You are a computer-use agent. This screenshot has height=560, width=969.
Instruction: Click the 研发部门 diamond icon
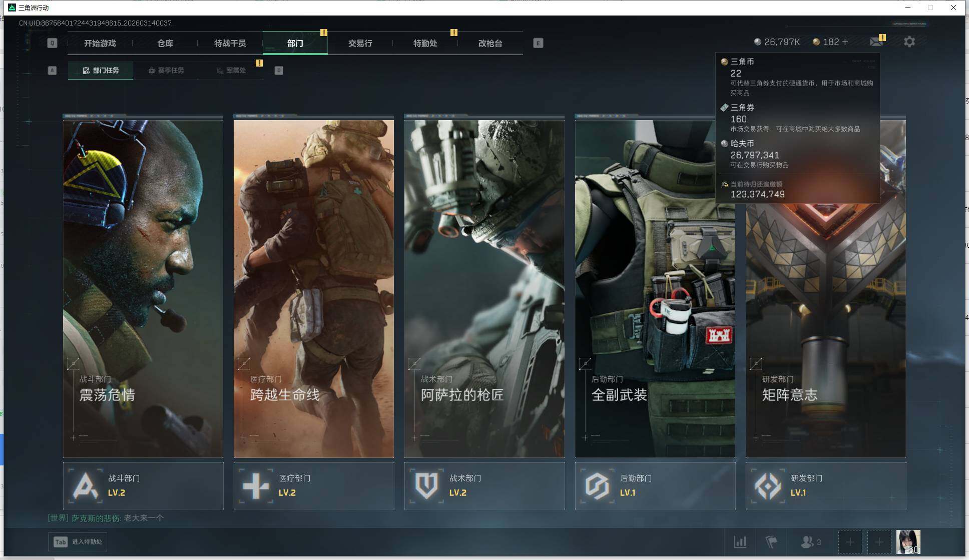click(x=768, y=485)
